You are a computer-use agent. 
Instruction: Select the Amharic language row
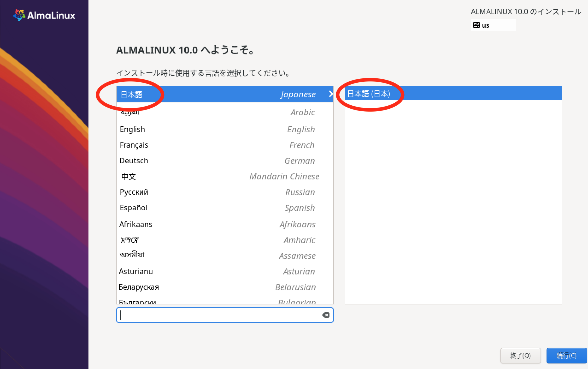tap(224, 240)
